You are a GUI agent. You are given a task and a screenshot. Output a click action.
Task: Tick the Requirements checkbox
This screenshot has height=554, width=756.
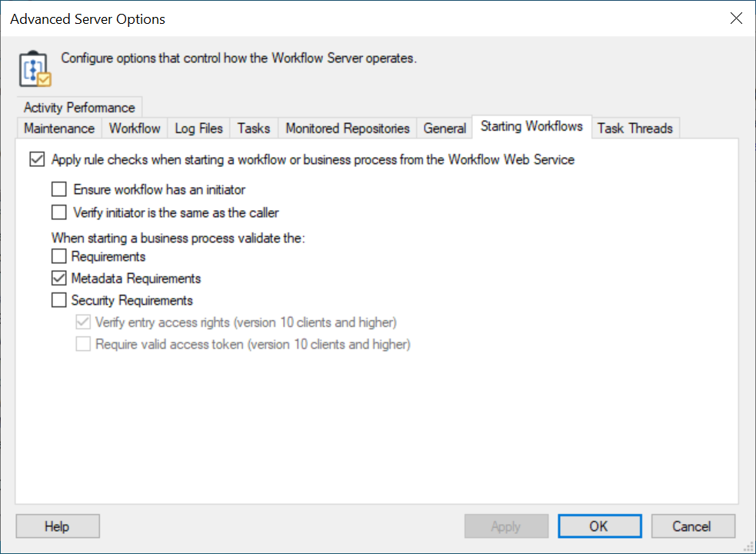59,256
